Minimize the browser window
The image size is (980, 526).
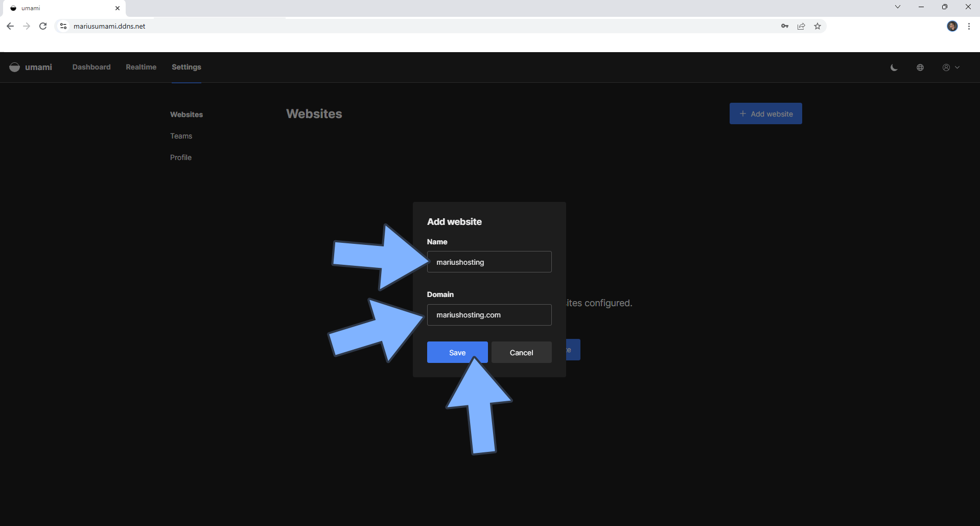click(x=921, y=7)
